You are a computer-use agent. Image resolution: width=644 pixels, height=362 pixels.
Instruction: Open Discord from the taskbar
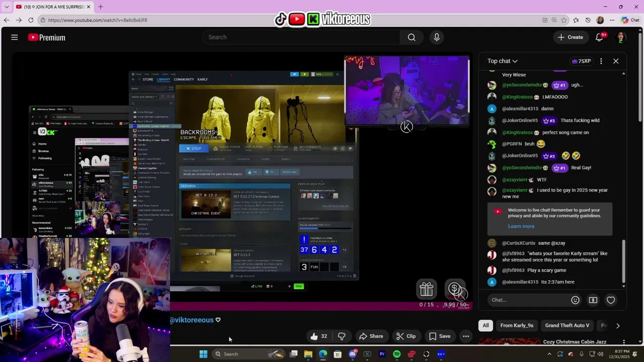pos(353,354)
